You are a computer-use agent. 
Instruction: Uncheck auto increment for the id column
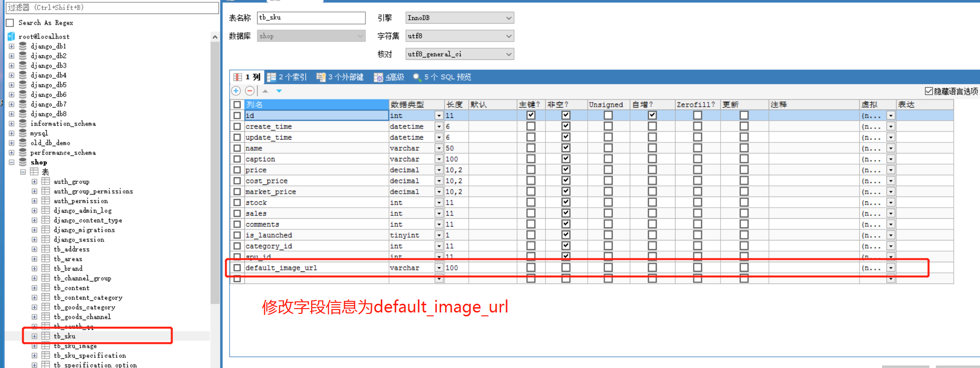click(x=652, y=115)
